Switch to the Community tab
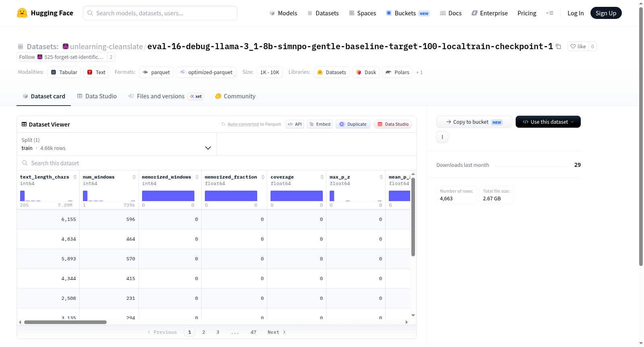 pos(235,96)
